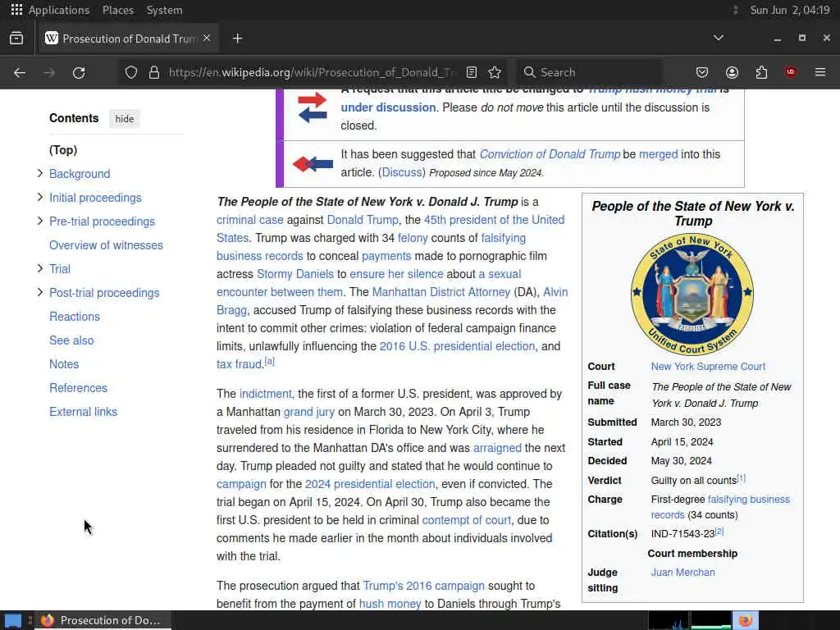Select Prosecution of Do... taskbar window button
The height and width of the screenshot is (630, 840).
point(102,620)
